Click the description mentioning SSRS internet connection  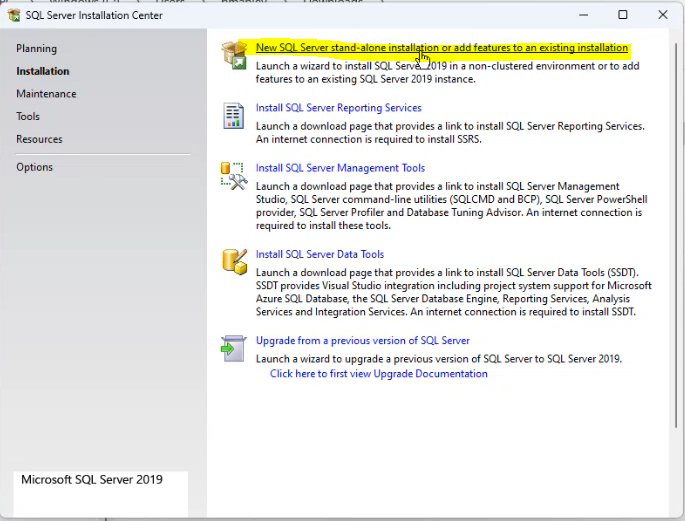click(x=450, y=133)
